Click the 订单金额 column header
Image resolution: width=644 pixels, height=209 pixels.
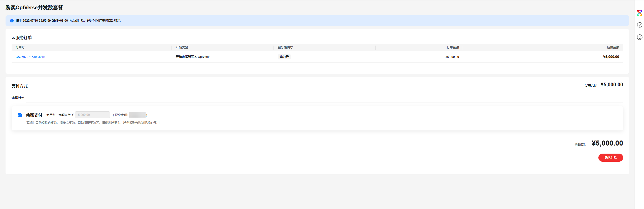[453, 47]
